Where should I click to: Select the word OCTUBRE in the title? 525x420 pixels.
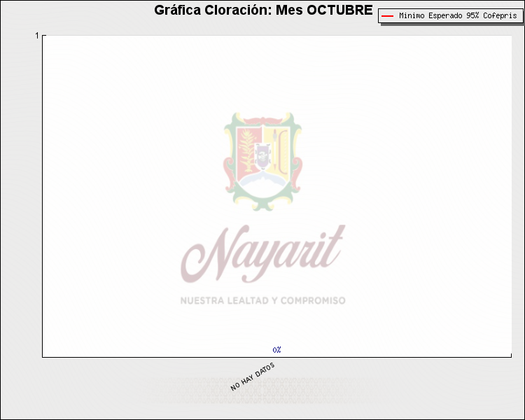(x=339, y=10)
